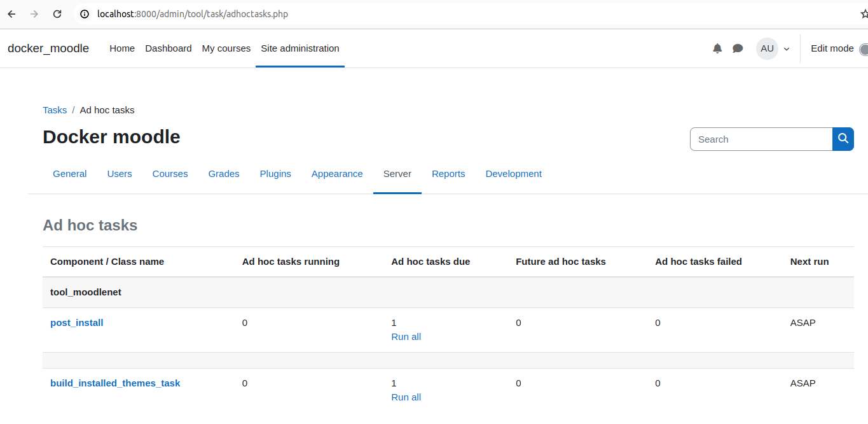Screen dimensions: 868x424
Task: Select the Server tab
Action: [397, 174]
